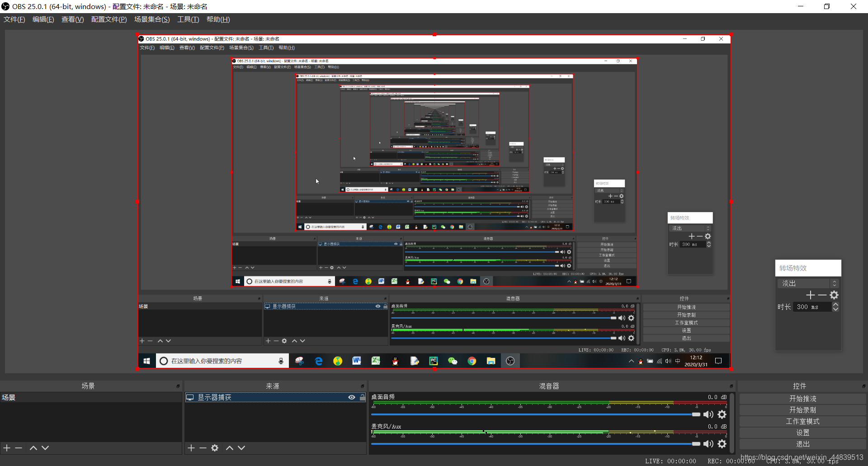Click the Chrome icon on the largest preview taskbar

point(472,361)
